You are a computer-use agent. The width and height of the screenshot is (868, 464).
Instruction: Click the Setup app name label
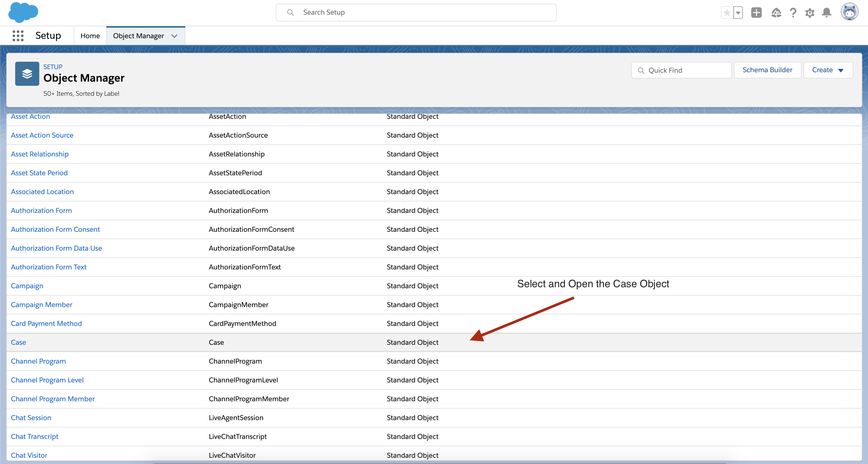[x=48, y=36]
